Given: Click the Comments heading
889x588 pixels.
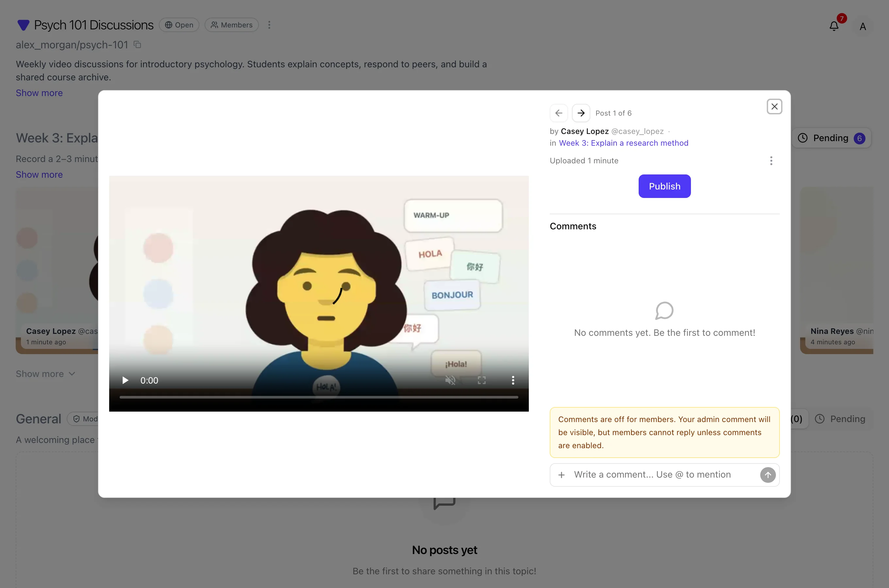Looking at the screenshot, I should tap(573, 226).
